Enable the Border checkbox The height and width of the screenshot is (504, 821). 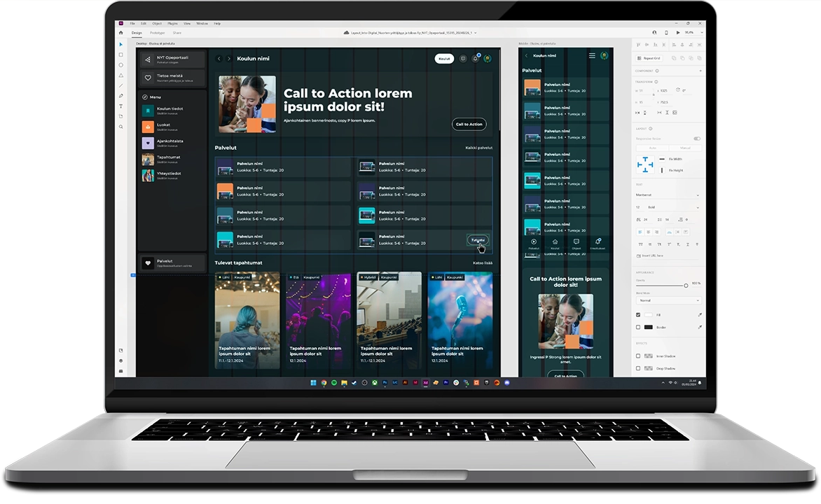point(638,327)
